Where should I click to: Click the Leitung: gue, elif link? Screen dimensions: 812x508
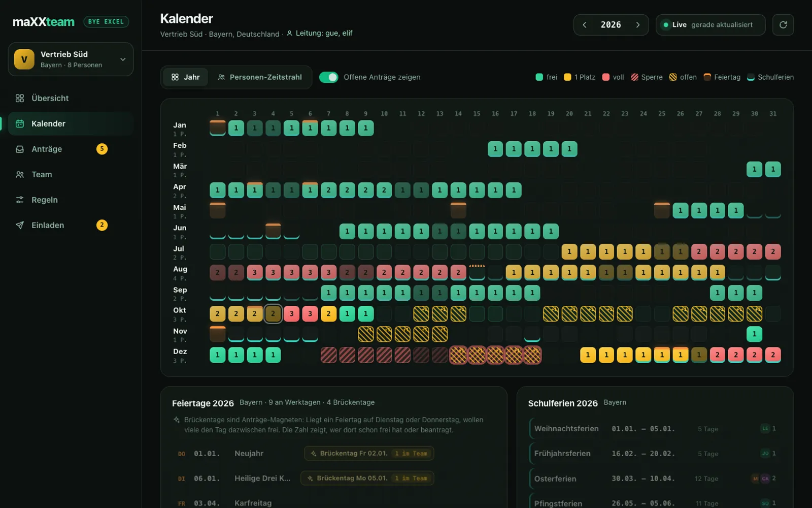tap(320, 34)
